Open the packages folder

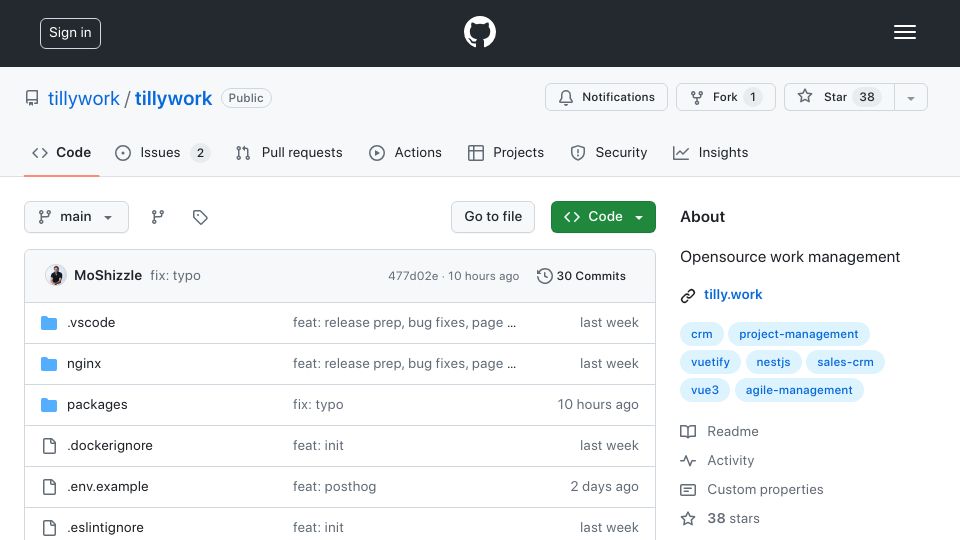coord(97,405)
